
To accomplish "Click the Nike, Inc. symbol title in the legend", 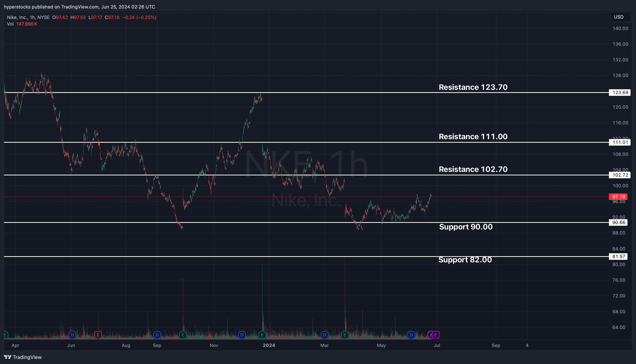I will [17, 17].
